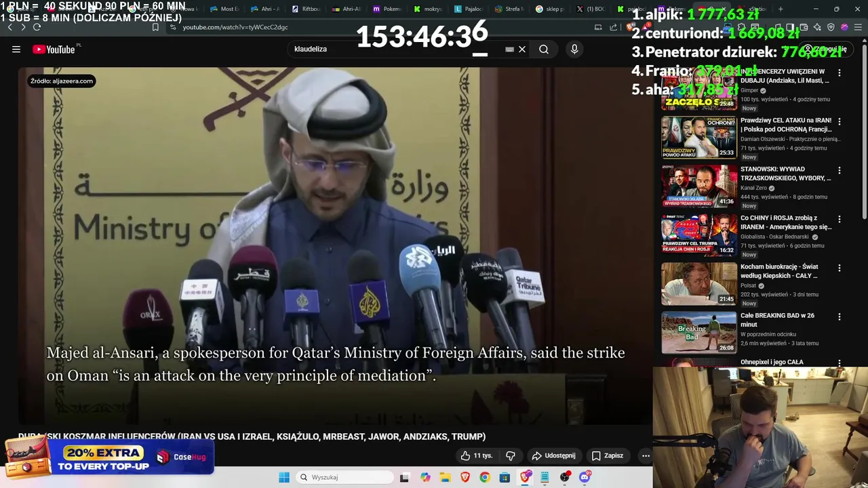Open OBS Studio from the taskbar
The height and width of the screenshot is (488, 868).
[565, 477]
